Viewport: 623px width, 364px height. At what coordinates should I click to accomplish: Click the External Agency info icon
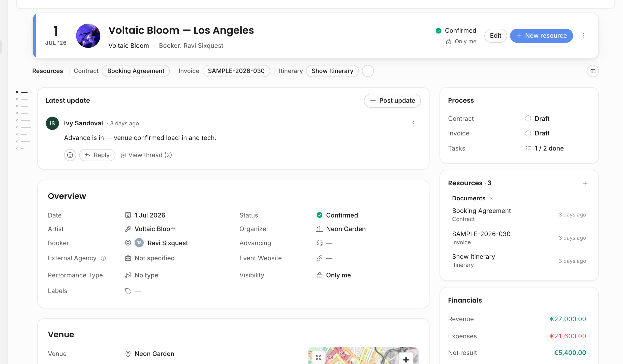click(x=103, y=258)
